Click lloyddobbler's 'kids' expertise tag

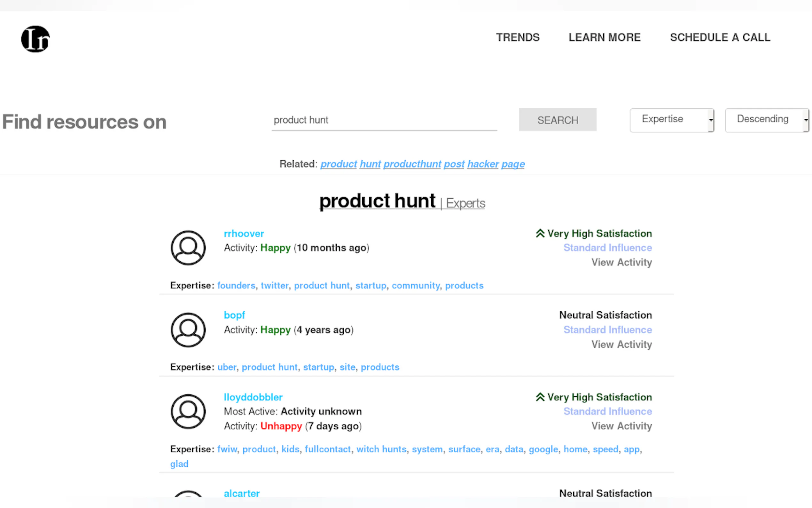click(x=290, y=449)
